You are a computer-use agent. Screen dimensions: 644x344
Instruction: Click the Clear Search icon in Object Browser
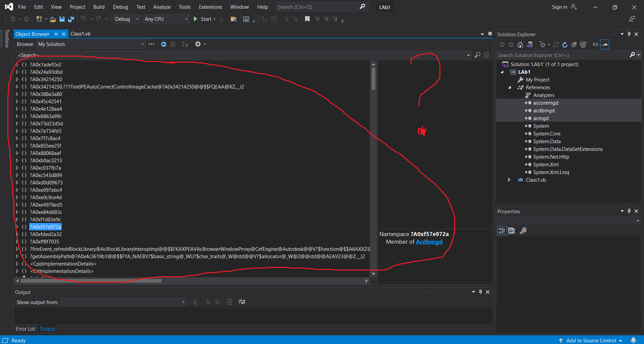click(x=486, y=55)
